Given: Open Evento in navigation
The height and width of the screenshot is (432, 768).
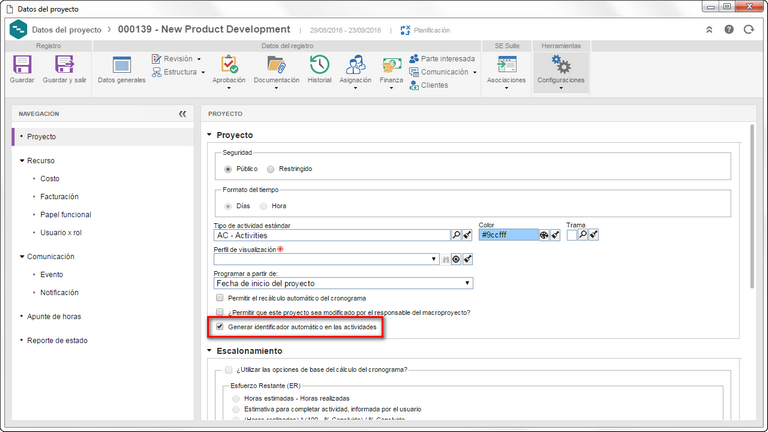Looking at the screenshot, I should 51,275.
